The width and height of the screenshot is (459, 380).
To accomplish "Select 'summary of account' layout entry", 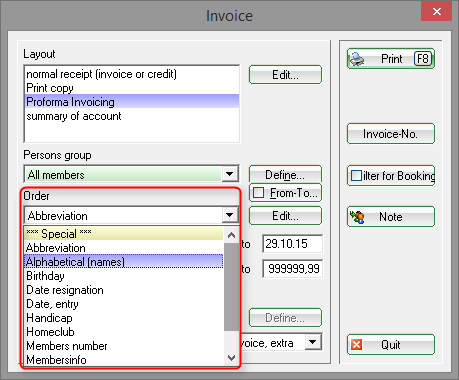I will point(132,116).
